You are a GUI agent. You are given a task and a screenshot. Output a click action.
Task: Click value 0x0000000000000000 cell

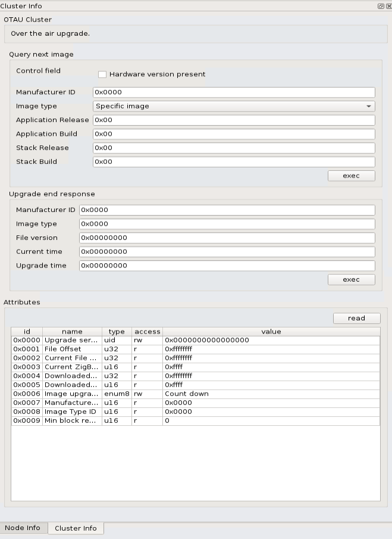[x=271, y=340]
